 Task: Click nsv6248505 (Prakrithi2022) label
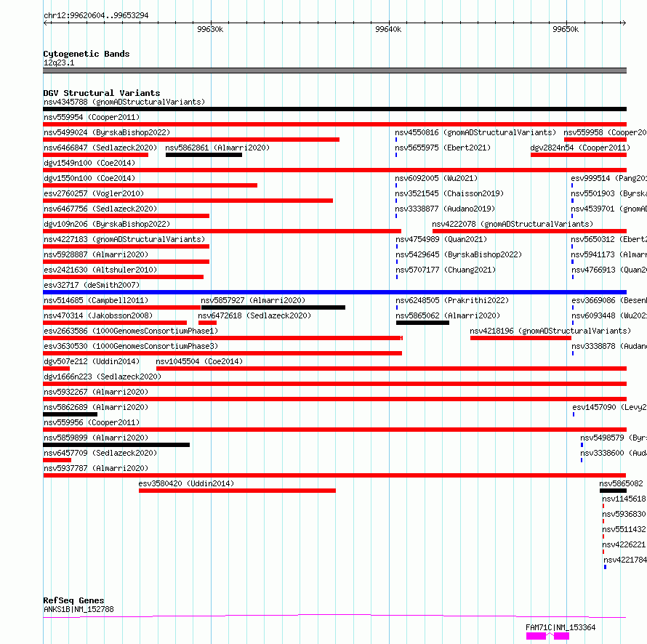pos(452,300)
